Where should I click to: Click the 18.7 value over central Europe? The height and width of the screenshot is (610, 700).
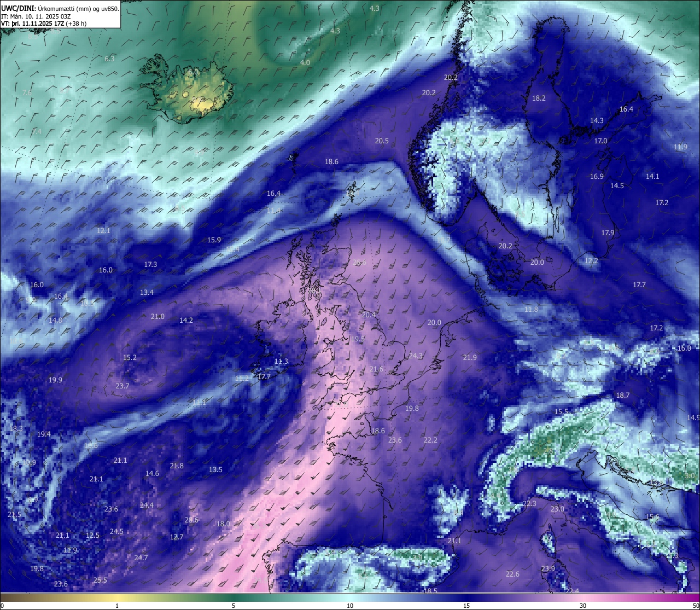[623, 396]
